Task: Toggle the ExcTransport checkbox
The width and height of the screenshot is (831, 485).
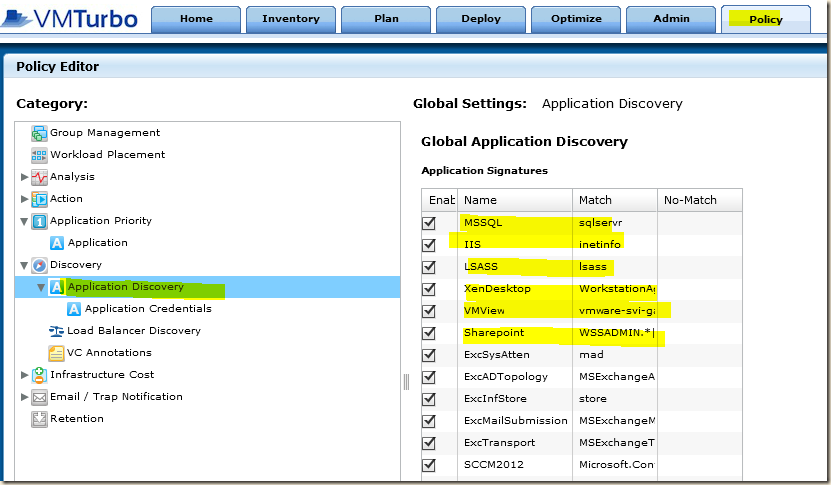Action: click(429, 443)
